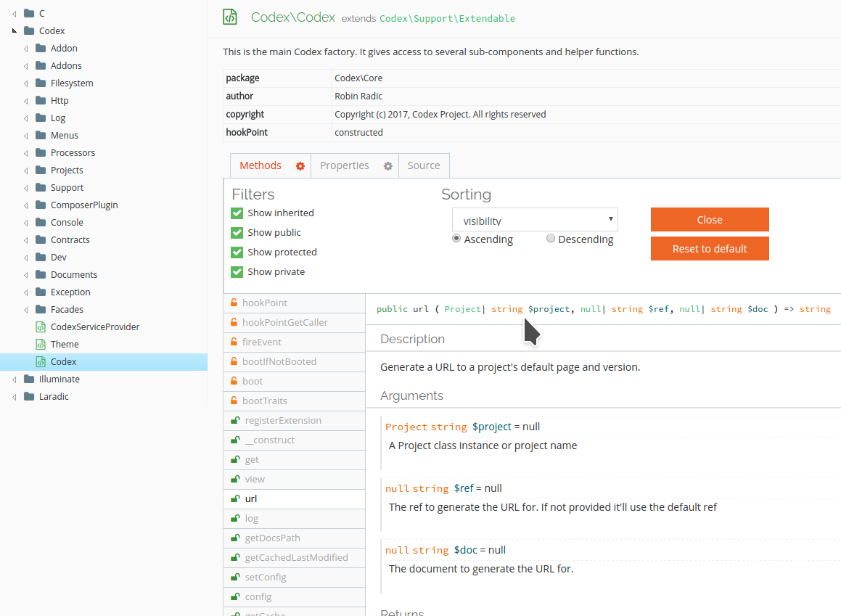Select the boot method in list
Screen dimensions: 841x616
(294, 381)
